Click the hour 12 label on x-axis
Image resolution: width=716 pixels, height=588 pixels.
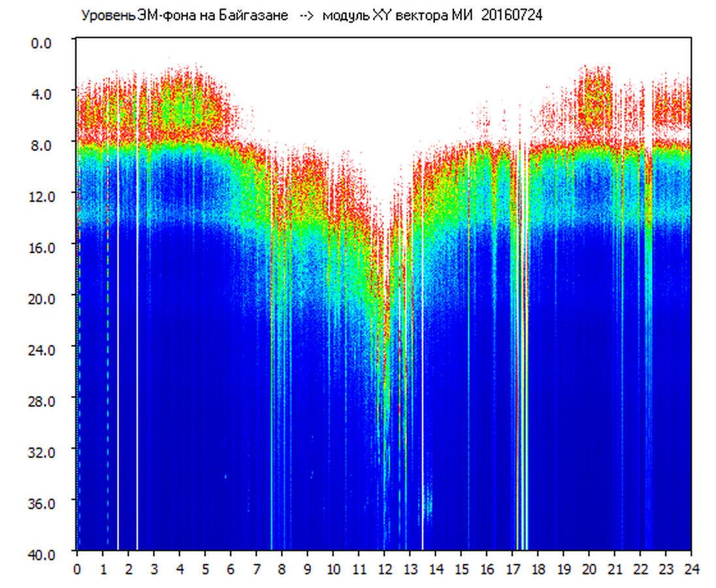384,568
